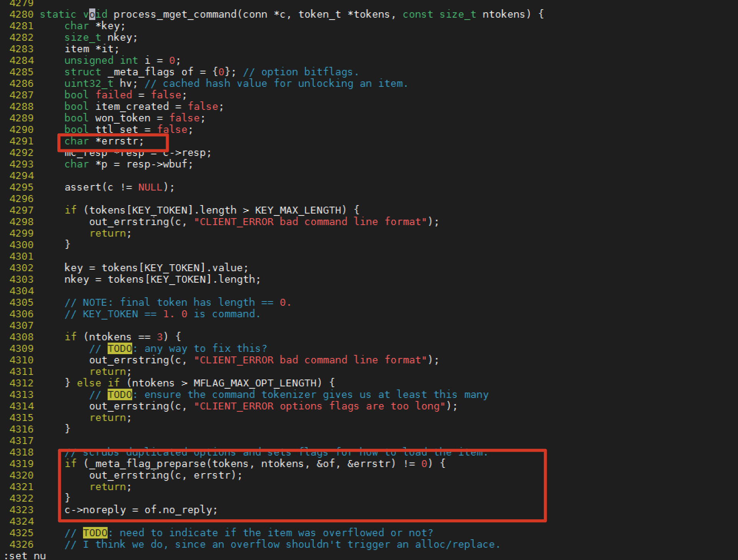Click the highlighted TODO on line 4313
The width and height of the screenshot is (738, 560).
tap(120, 395)
